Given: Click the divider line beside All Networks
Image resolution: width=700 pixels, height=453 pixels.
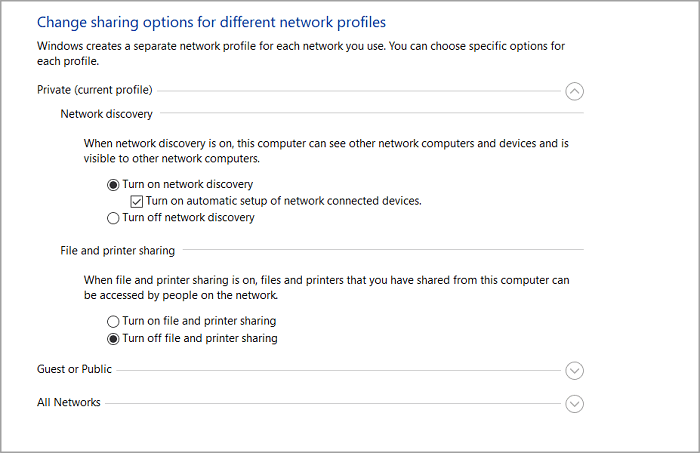Looking at the screenshot, I should pyautogui.click(x=330, y=404).
